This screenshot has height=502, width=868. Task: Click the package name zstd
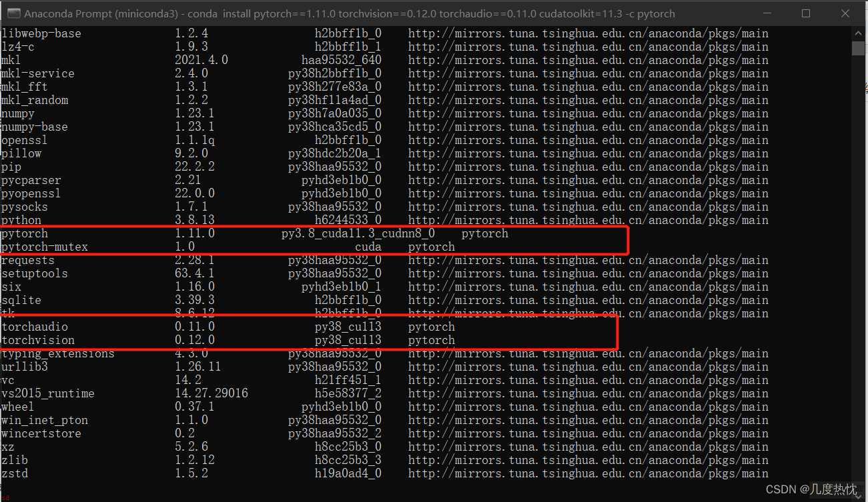tap(15, 473)
